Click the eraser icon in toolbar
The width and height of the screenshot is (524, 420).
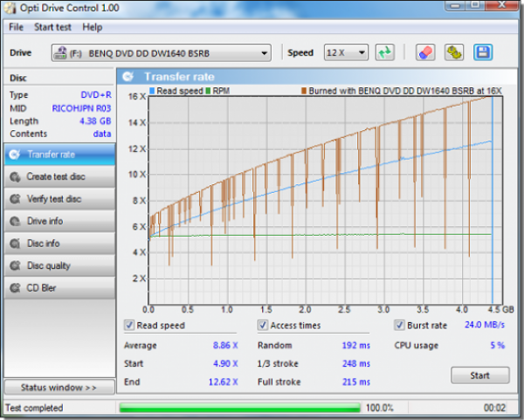tap(425, 52)
